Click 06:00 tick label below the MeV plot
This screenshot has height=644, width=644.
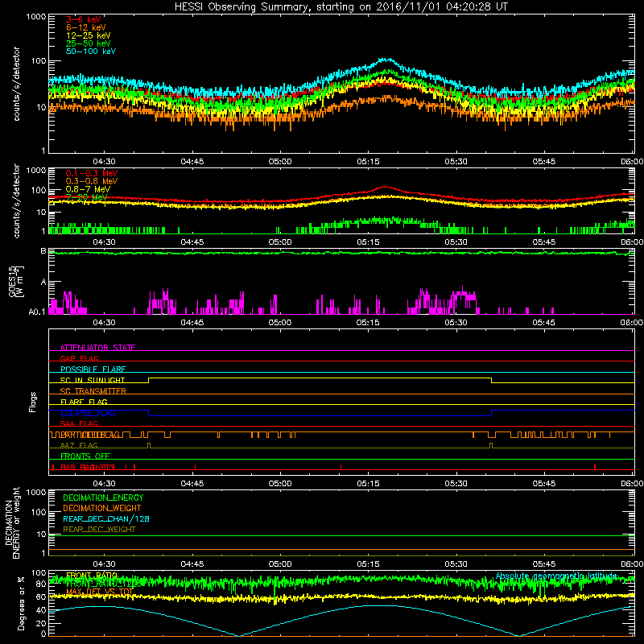click(632, 242)
